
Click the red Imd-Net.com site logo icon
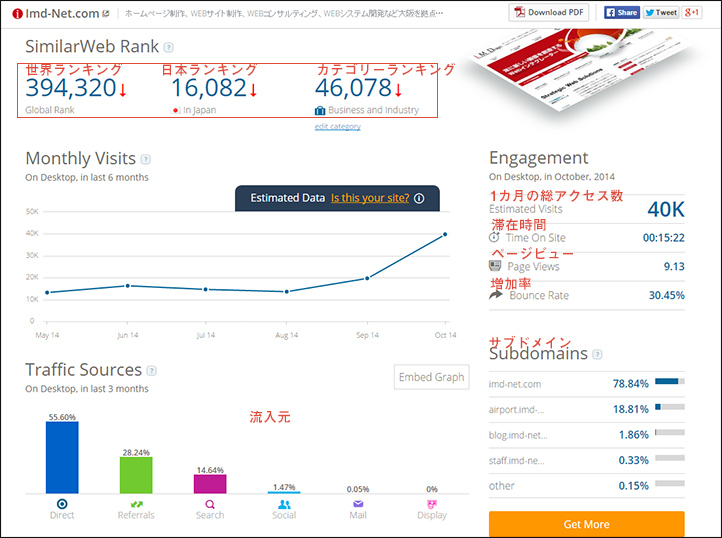click(17, 14)
